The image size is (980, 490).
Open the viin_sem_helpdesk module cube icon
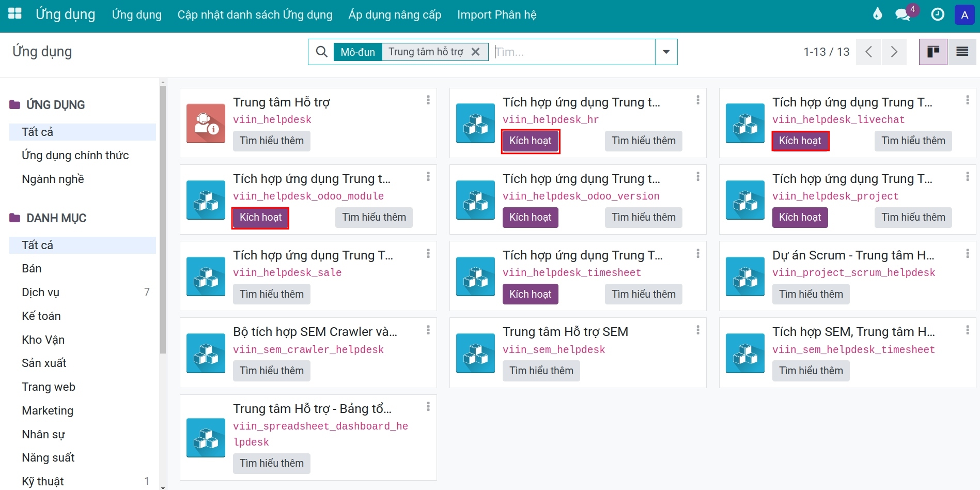[475, 353]
